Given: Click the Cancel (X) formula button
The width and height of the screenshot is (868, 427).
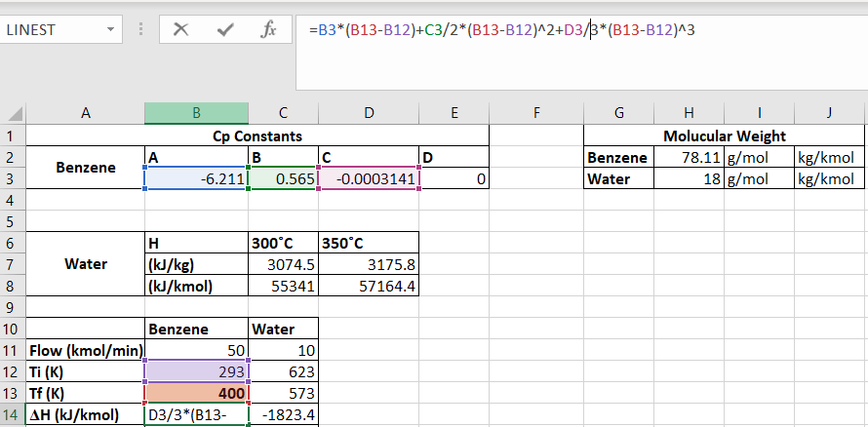Looking at the screenshot, I should click(180, 29).
